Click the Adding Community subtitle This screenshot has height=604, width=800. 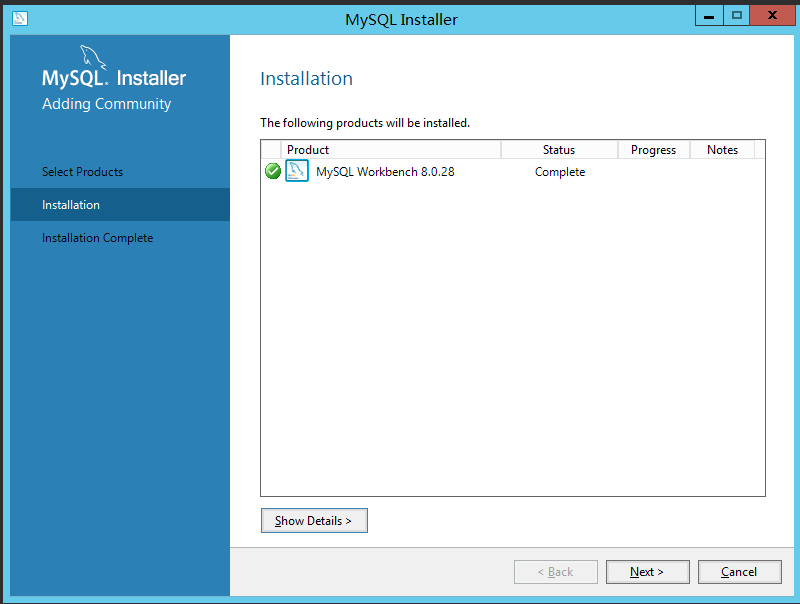point(106,104)
